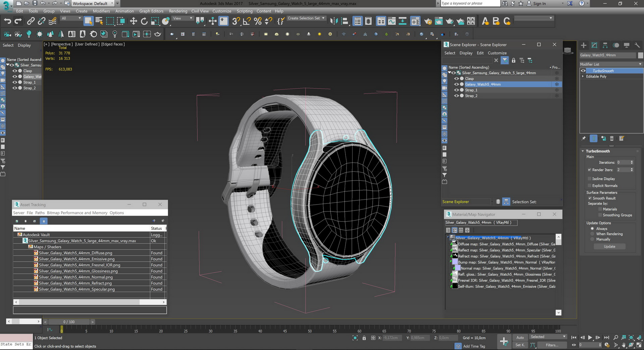Click the Pin Stack icon under modifier list
This screenshot has width=644, height=350.
click(x=584, y=138)
